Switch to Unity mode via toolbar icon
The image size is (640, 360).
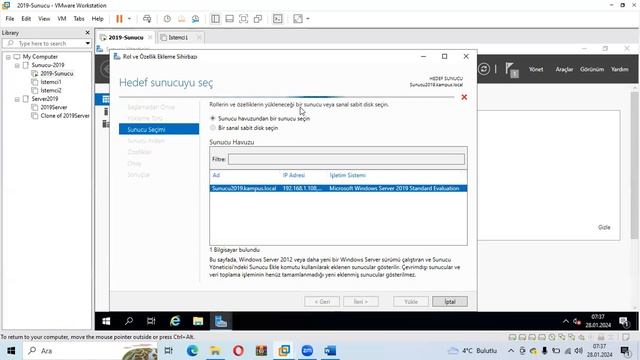click(x=258, y=19)
